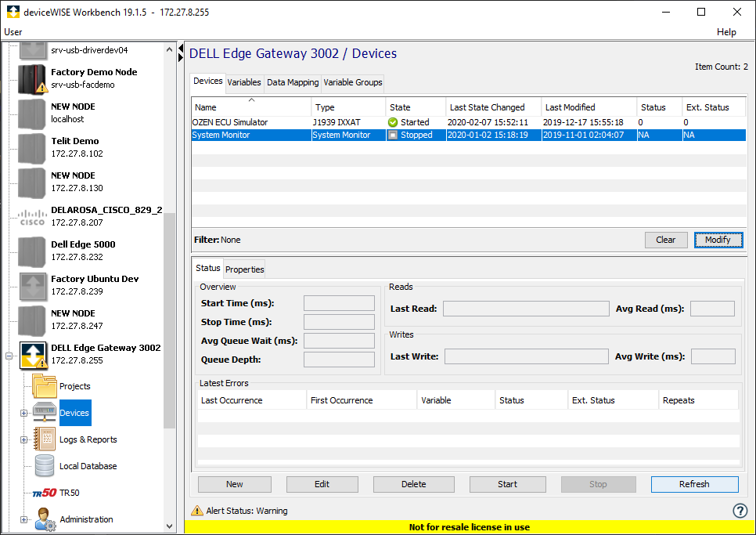Click the srv-usb-driverdev04 node icon
This screenshot has width=756, height=535.
33,50
